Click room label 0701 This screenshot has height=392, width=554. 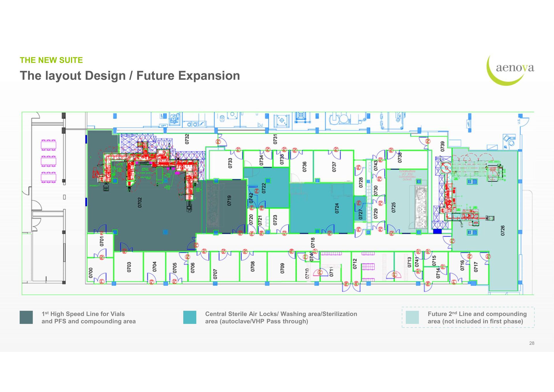pos(102,241)
